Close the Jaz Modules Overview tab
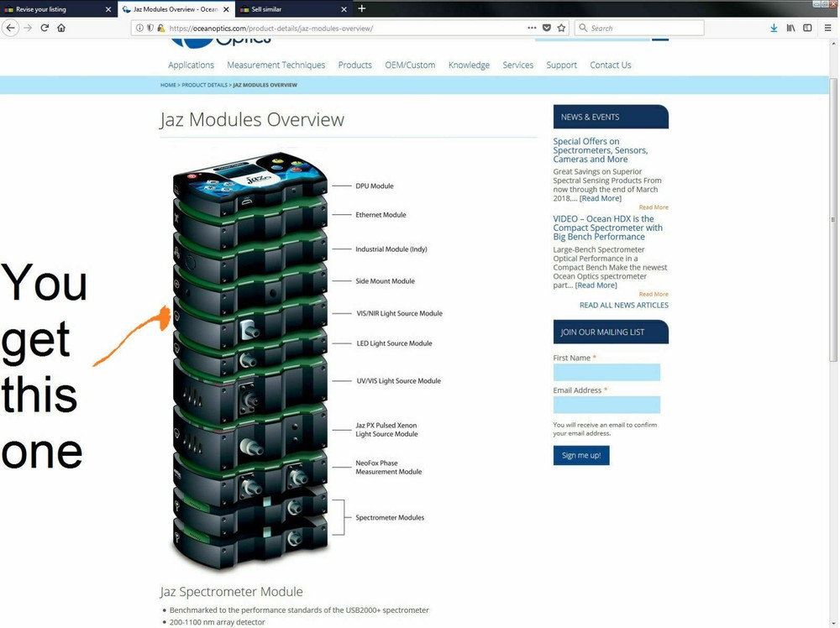Screen dimensions: 840x628 coord(226,9)
